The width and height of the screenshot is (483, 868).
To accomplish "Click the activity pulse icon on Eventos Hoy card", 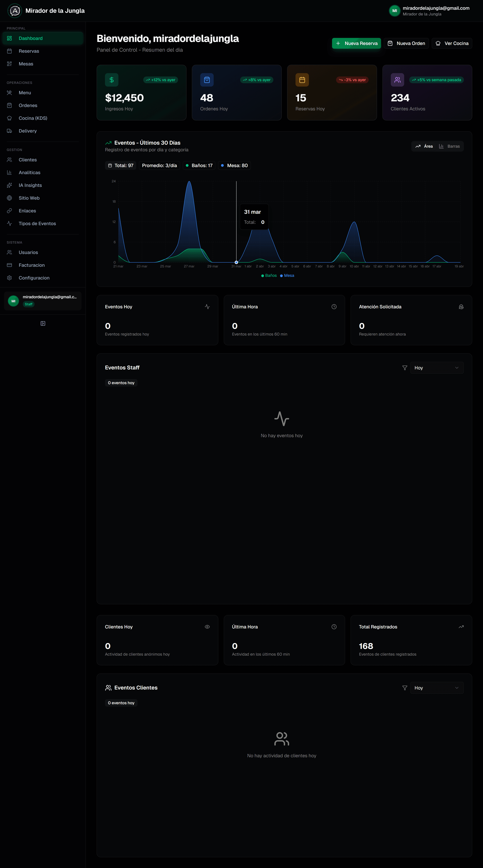I will click(x=207, y=307).
